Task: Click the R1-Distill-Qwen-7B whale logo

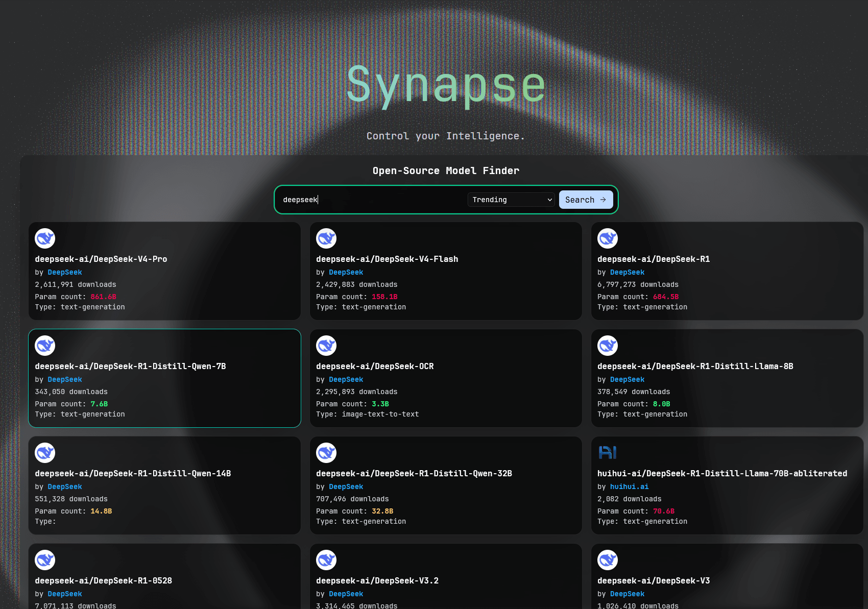Action: click(45, 346)
